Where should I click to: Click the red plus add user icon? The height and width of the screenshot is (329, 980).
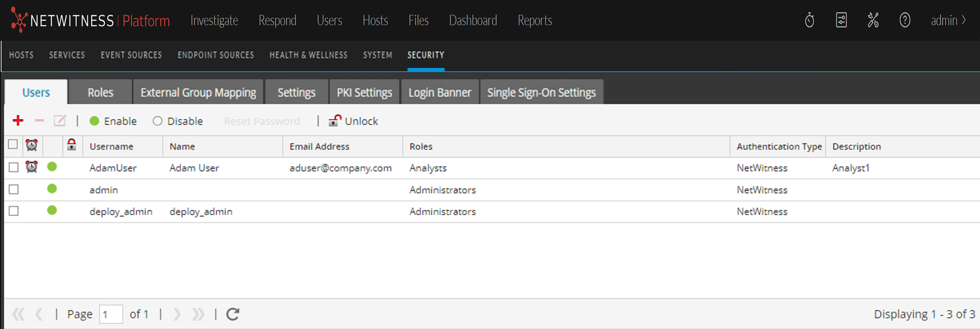coord(18,120)
